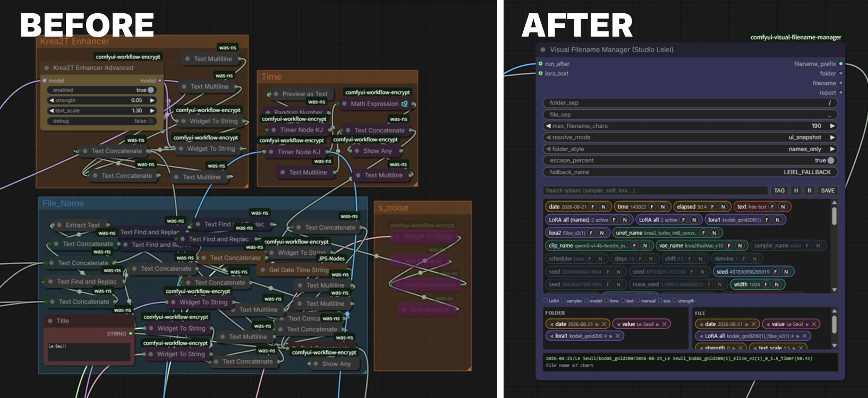868x398 pixels.
Task: Click the N icon on the unet_name tag
Action: click(714, 233)
